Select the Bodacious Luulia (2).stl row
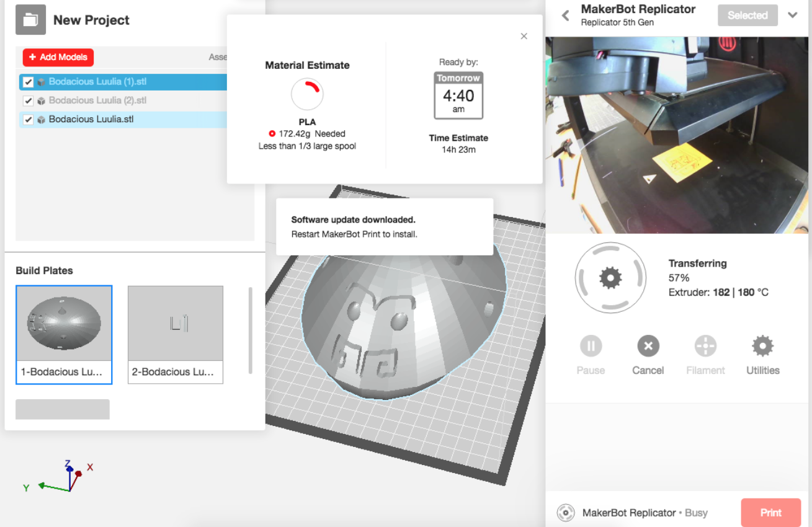This screenshot has width=812, height=527. (123, 100)
